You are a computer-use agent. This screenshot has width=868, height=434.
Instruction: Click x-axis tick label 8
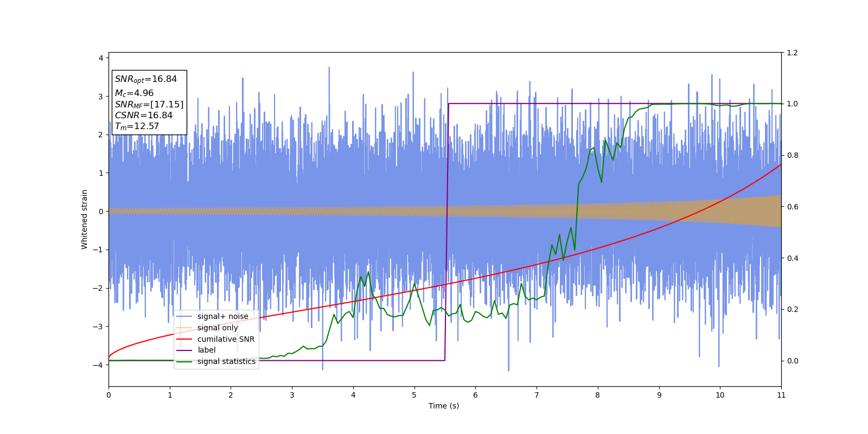pos(598,395)
